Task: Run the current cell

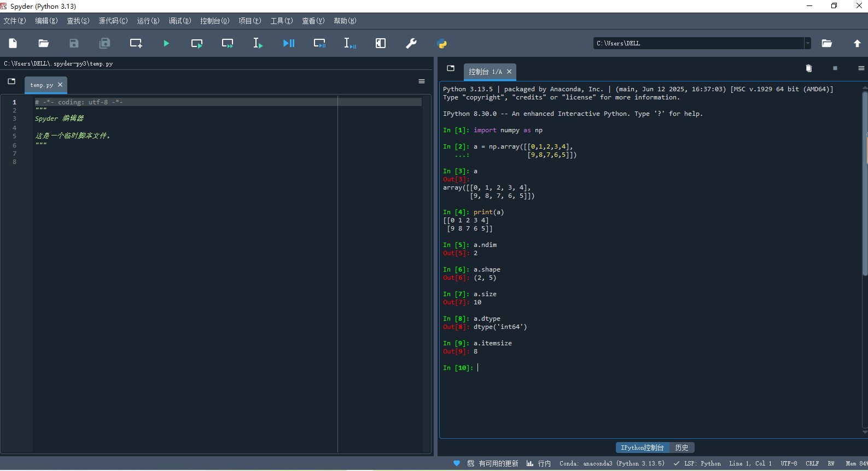Action: (x=197, y=43)
